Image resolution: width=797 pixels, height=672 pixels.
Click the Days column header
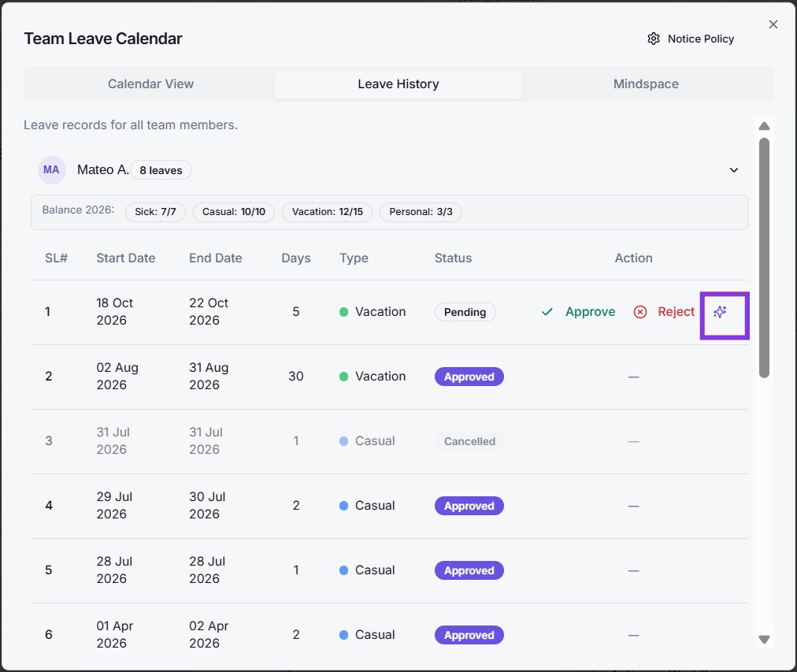[x=296, y=258]
